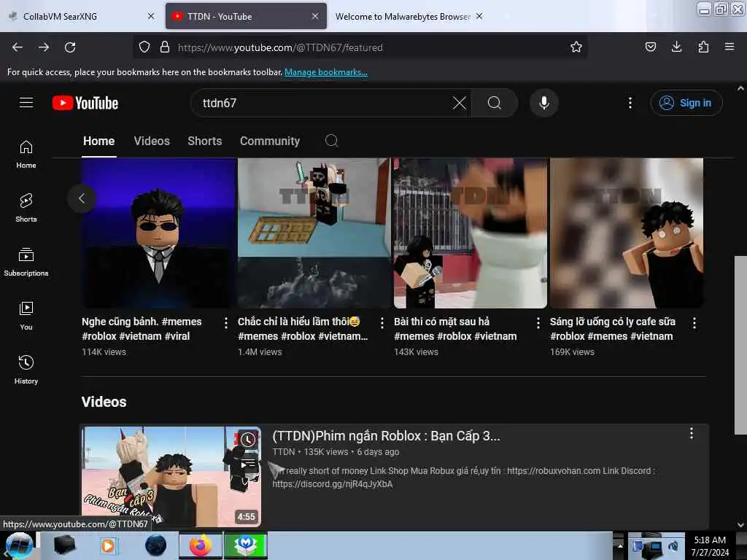This screenshot has height=560, width=747.
Task: Open options for 'Bài thi có mặt sau hả' short
Action: 538,323
